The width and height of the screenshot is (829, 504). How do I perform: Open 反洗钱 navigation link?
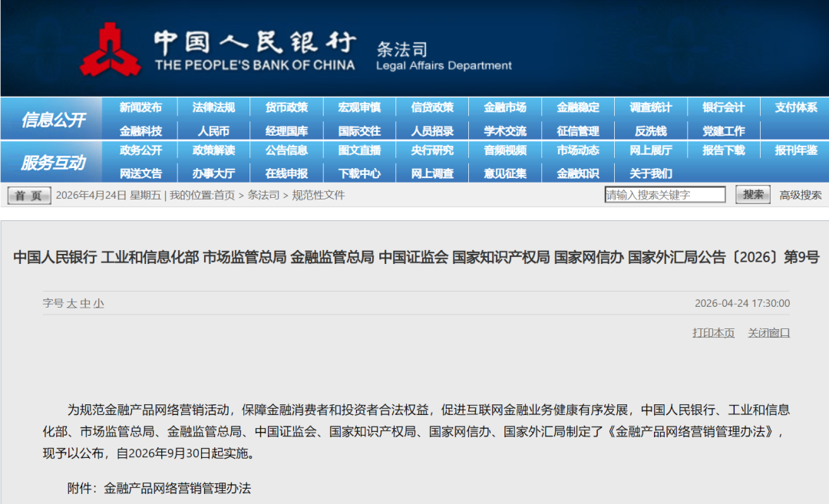click(x=651, y=131)
